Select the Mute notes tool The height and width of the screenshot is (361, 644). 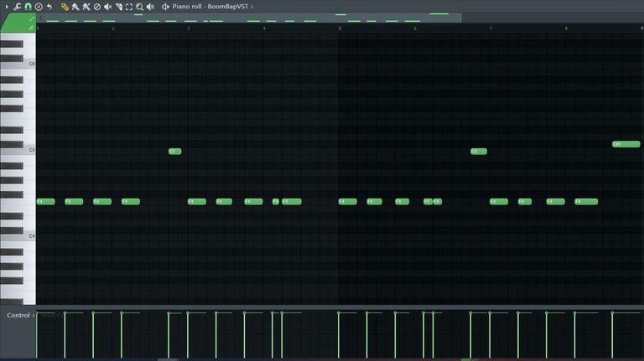[x=107, y=7]
